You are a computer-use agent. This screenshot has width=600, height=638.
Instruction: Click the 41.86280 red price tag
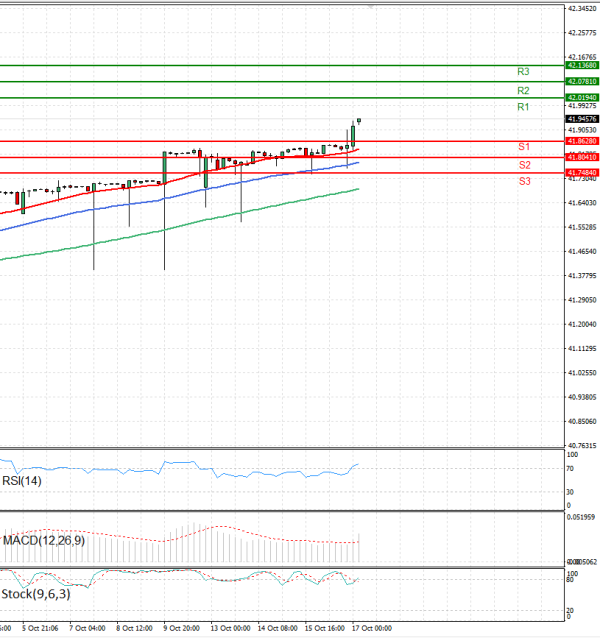[582, 142]
